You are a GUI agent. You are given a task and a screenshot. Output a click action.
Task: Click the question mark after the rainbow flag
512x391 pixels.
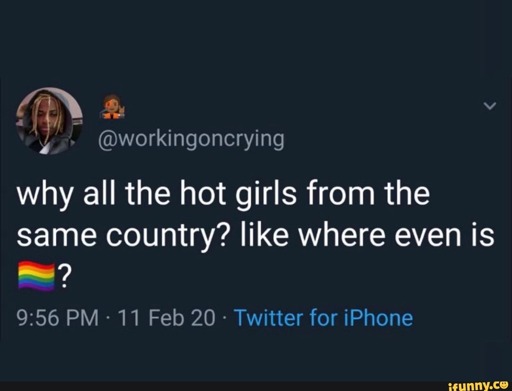(64, 275)
